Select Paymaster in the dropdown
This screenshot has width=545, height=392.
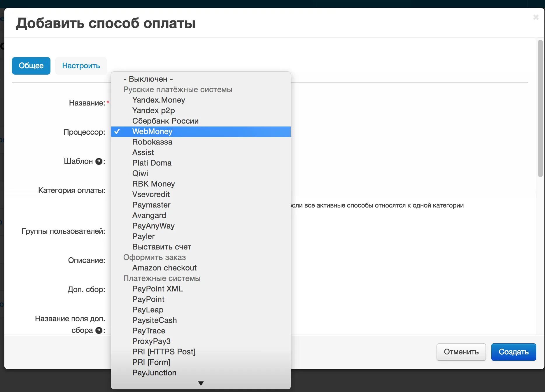(201, 205)
